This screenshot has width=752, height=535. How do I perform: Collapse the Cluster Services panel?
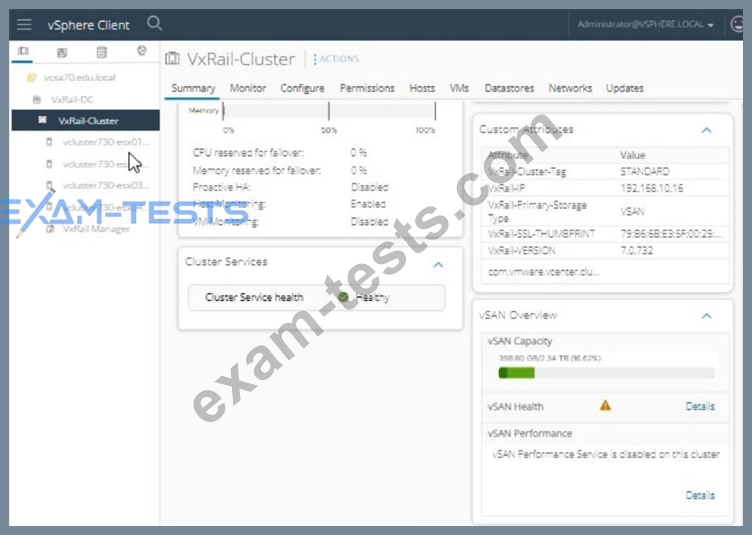click(438, 265)
